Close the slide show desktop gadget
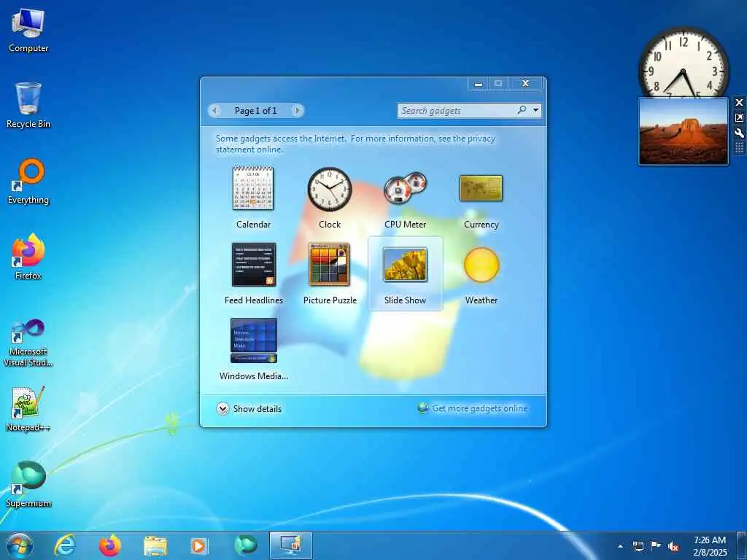Image resolution: width=747 pixels, height=560 pixels. point(739,102)
